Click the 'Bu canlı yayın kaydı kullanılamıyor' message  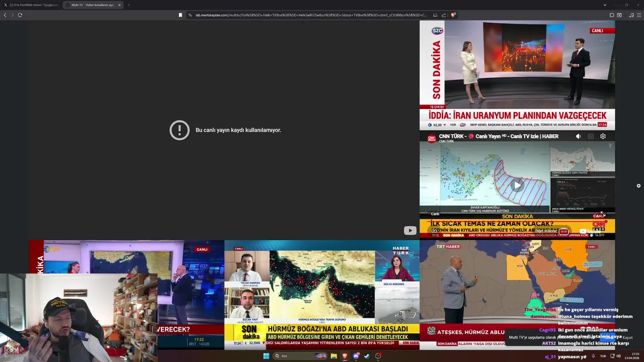(238, 130)
